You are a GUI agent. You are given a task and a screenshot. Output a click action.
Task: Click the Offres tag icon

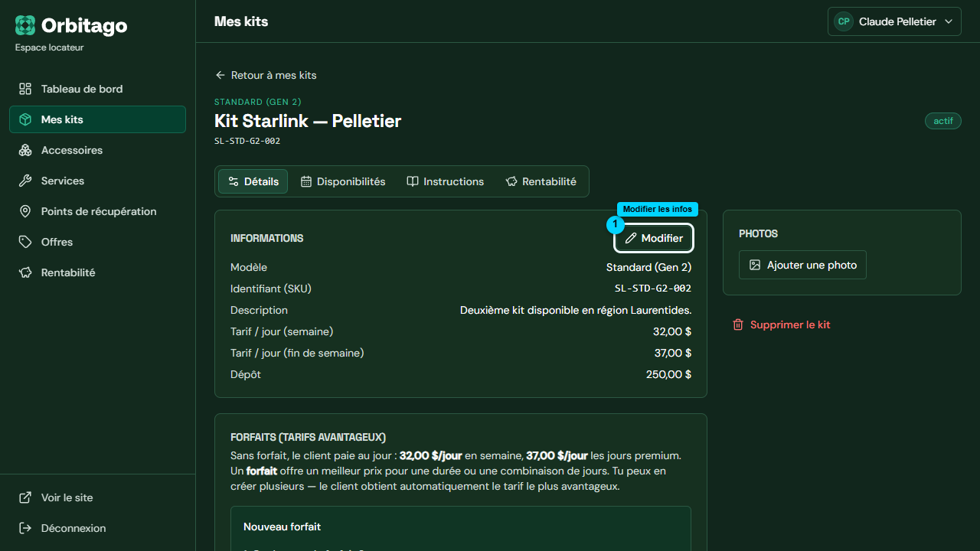click(25, 242)
